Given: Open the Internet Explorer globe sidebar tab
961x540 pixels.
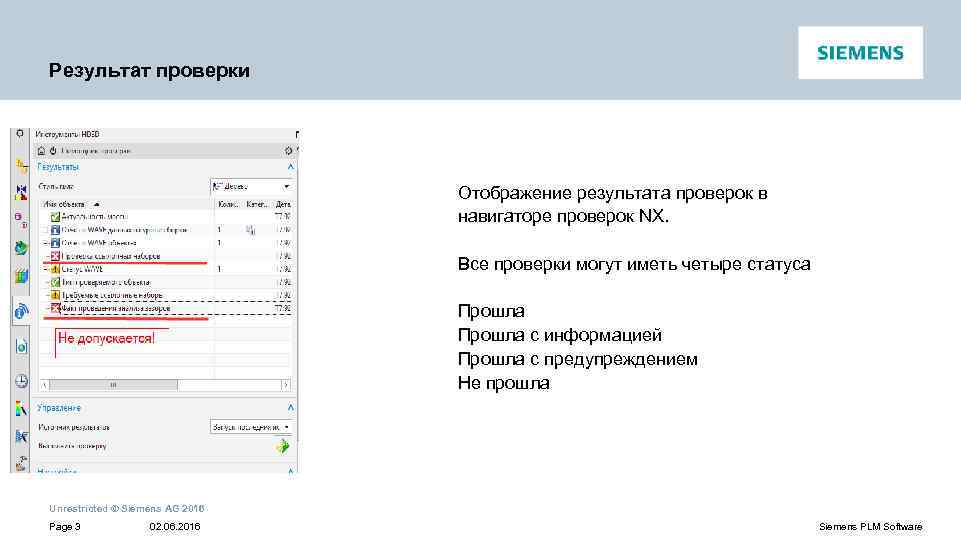Looking at the screenshot, I should click(21, 248).
